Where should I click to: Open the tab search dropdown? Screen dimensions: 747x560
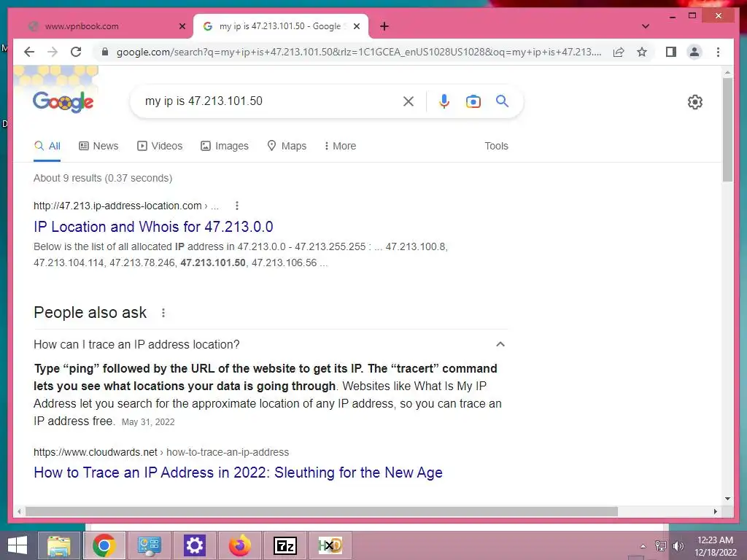pyautogui.click(x=646, y=26)
